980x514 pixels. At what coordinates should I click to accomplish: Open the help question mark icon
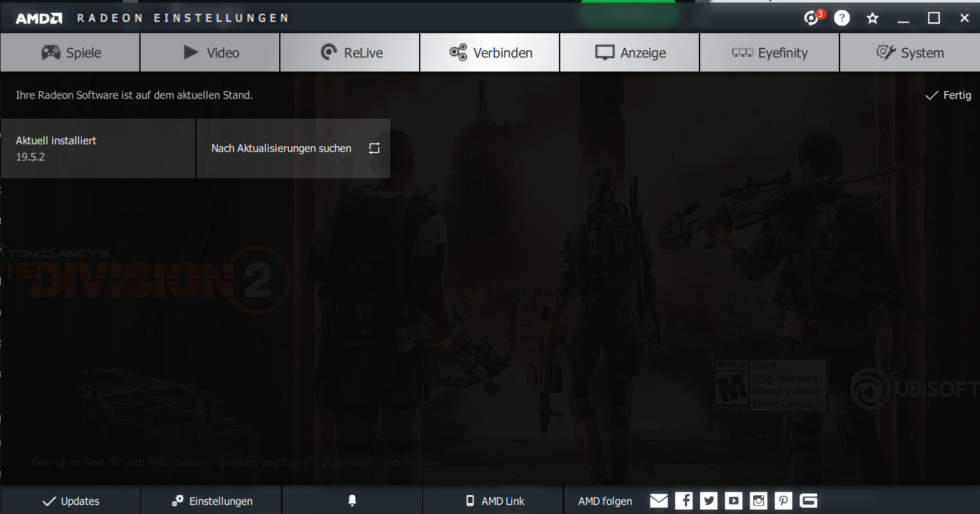pyautogui.click(x=842, y=18)
